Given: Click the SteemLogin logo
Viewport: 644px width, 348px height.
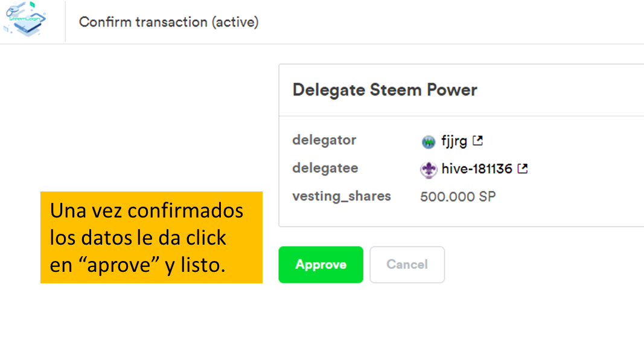Looking at the screenshot, I should [25, 20].
